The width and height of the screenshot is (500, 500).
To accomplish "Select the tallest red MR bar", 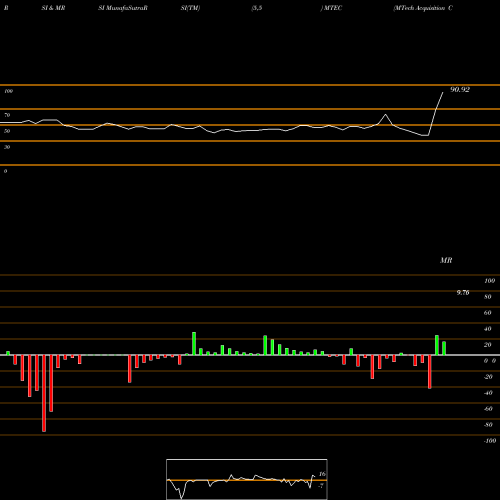I will [x=44, y=393].
